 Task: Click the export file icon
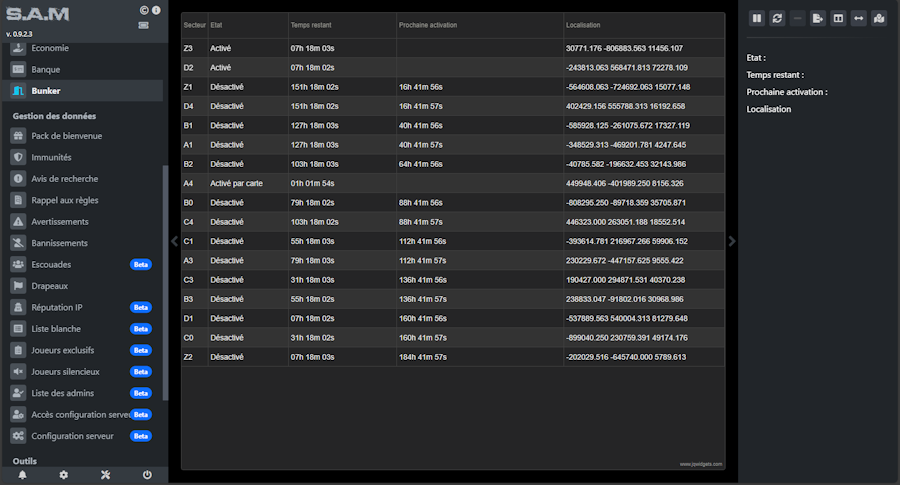(x=818, y=18)
